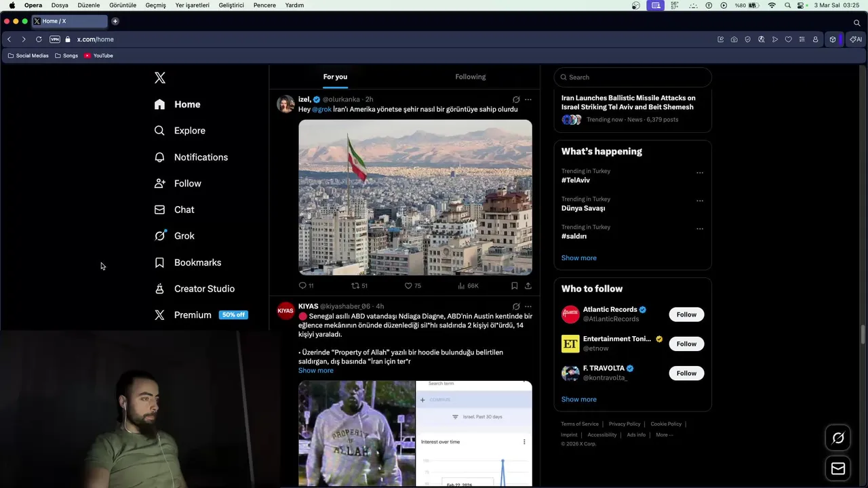Bookmark izel's tweet
This screenshot has height=488, width=868.
click(x=515, y=286)
